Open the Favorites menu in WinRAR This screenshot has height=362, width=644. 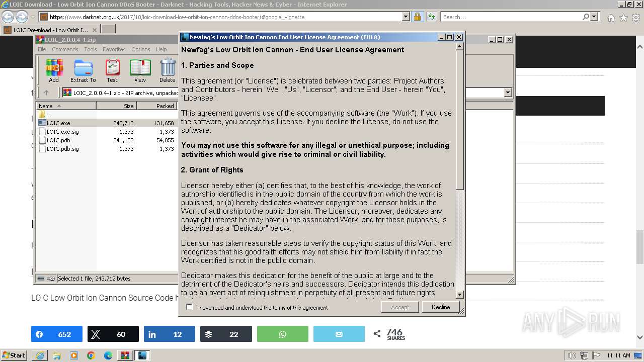click(x=114, y=49)
